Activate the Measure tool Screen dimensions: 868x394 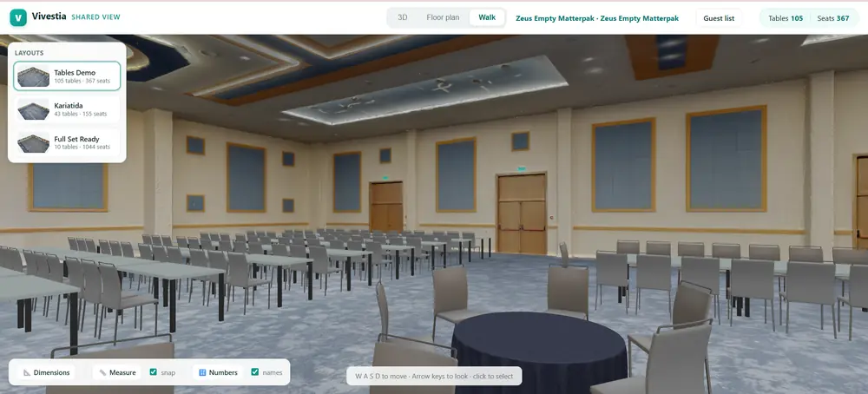[117, 372]
